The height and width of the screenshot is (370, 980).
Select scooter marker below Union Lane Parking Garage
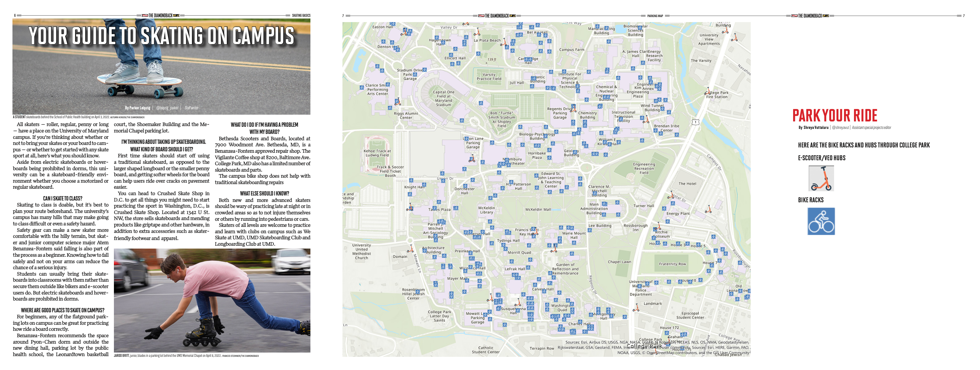(472, 158)
